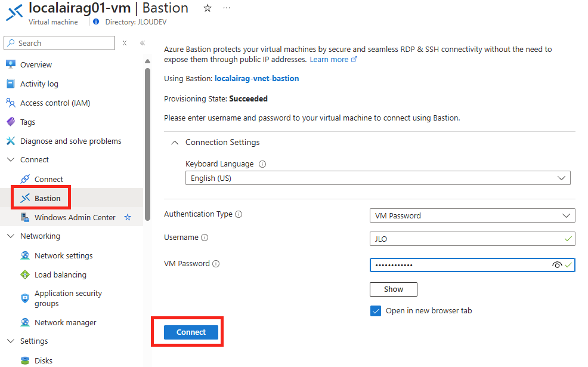Collapse the Settings menu group chevron
The image size is (588, 367).
pos(11,341)
